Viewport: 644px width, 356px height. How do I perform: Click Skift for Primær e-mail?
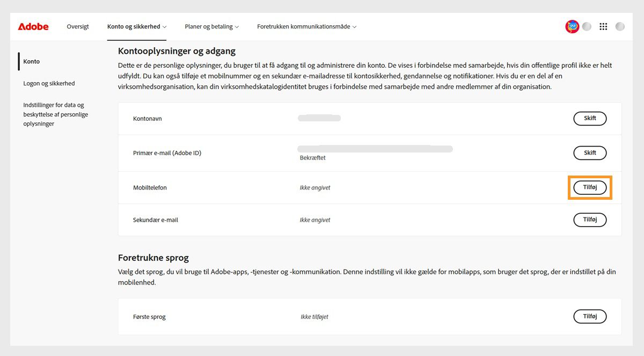[590, 152]
